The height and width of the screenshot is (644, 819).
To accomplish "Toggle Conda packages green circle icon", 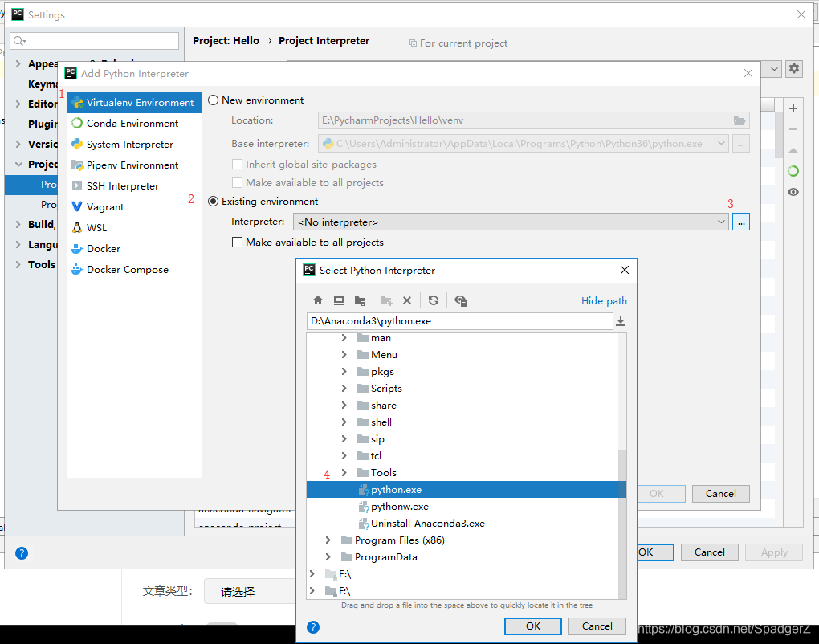I will 793,171.
